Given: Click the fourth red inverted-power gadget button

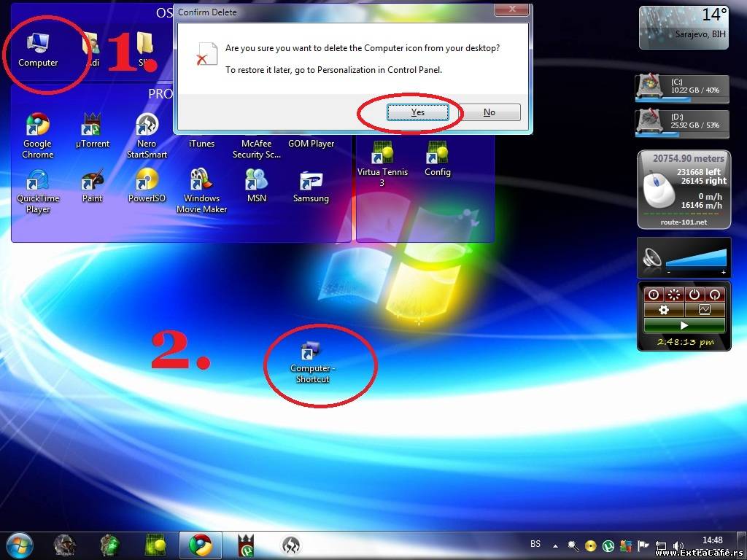Looking at the screenshot, I should pyautogui.click(x=715, y=295).
